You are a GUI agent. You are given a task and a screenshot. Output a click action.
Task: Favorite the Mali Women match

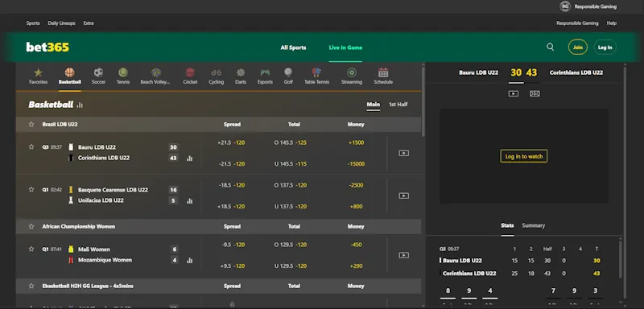[31, 249]
